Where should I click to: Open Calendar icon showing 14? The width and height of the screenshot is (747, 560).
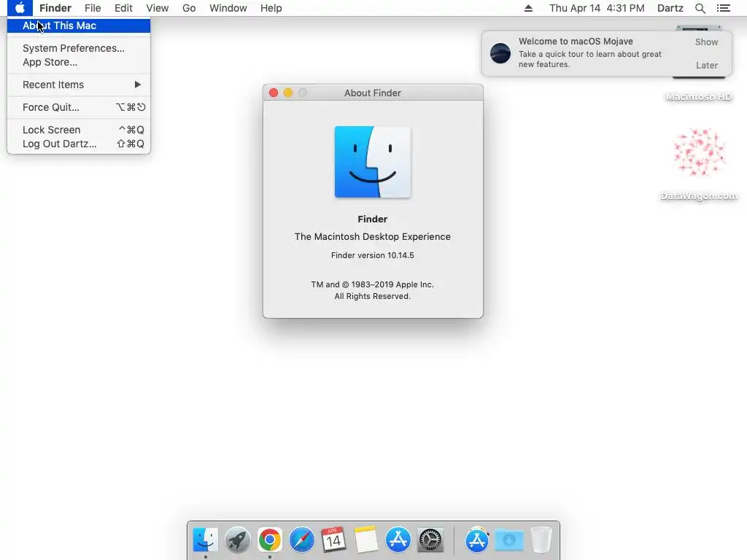click(x=333, y=540)
